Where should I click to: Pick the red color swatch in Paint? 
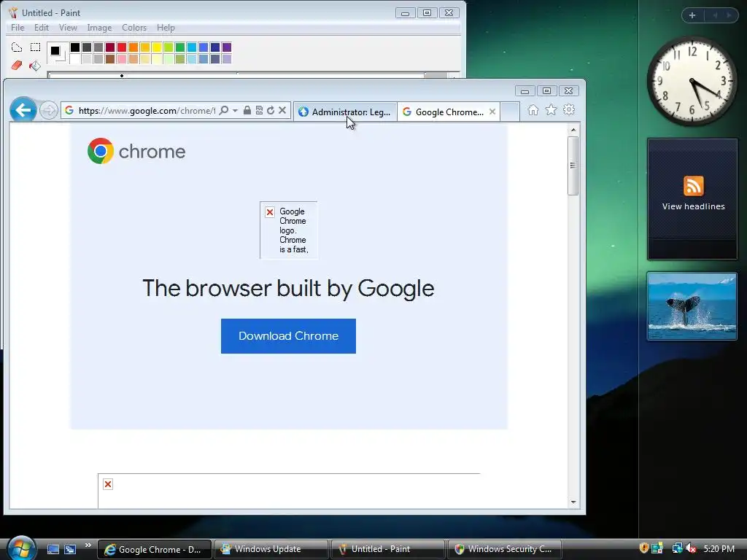point(122,47)
